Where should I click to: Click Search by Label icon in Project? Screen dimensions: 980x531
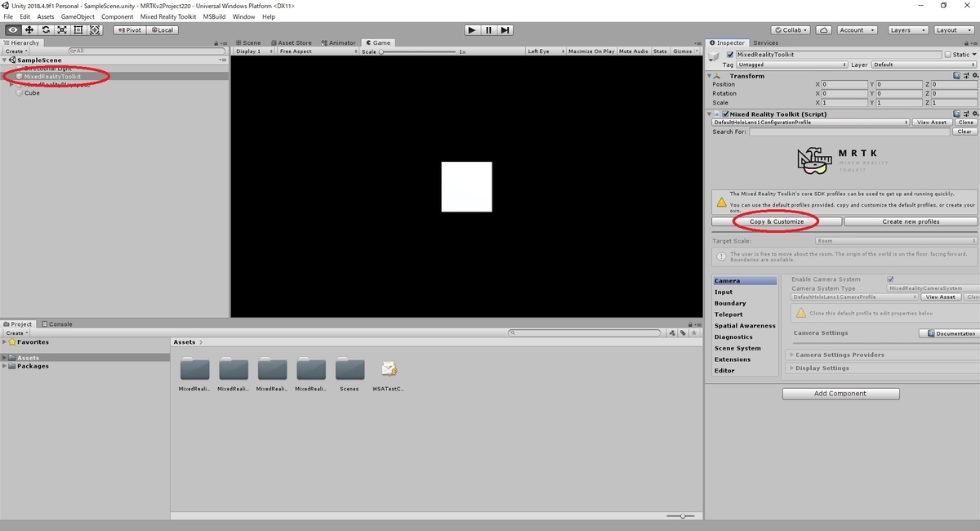coord(684,333)
